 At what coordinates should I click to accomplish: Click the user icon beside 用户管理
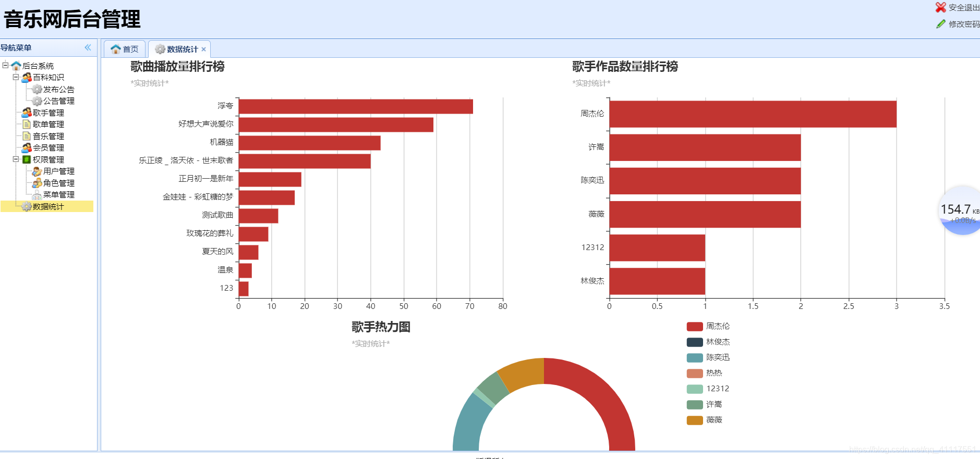point(37,171)
